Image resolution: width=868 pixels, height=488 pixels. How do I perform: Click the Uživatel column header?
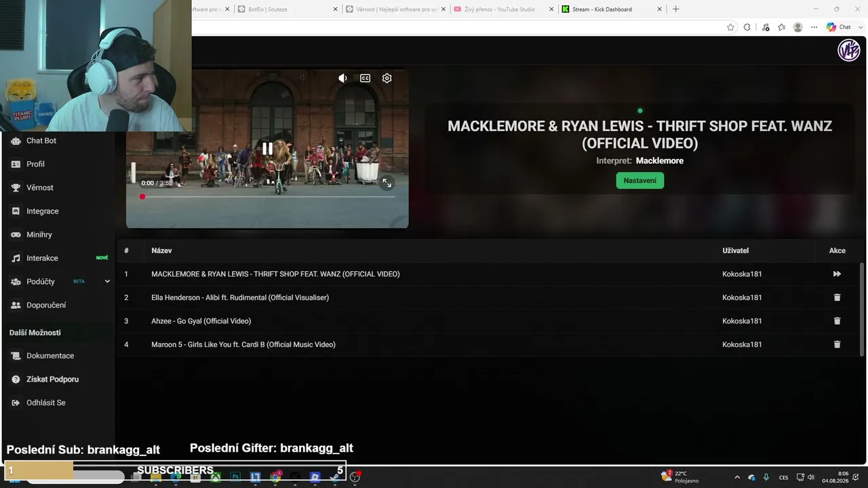click(x=735, y=251)
